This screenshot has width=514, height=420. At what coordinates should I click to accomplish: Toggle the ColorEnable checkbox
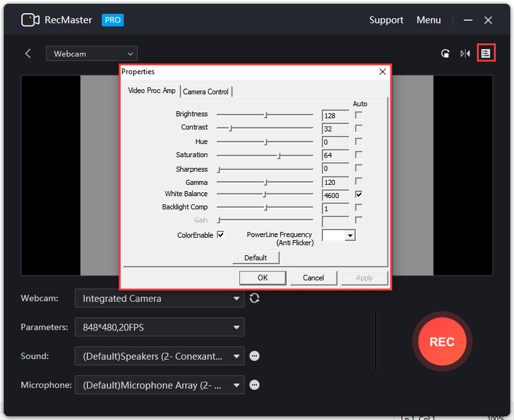[221, 235]
